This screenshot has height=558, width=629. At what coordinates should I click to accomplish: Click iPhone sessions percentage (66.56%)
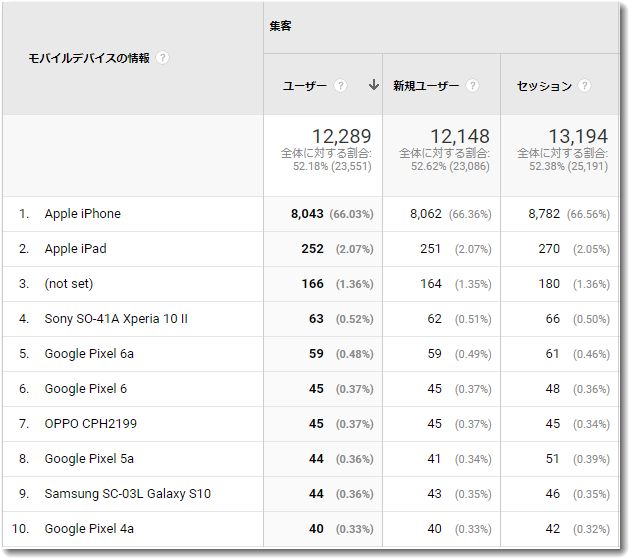pos(588,214)
